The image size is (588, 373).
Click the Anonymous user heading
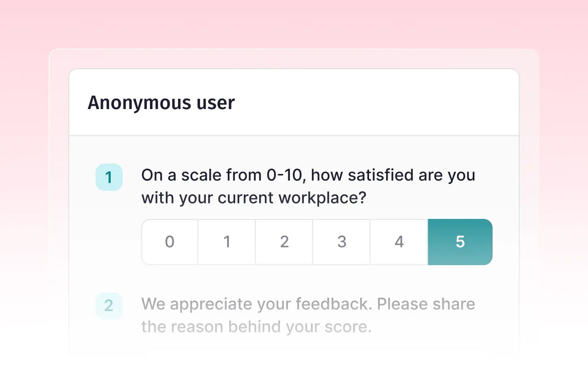(x=161, y=103)
